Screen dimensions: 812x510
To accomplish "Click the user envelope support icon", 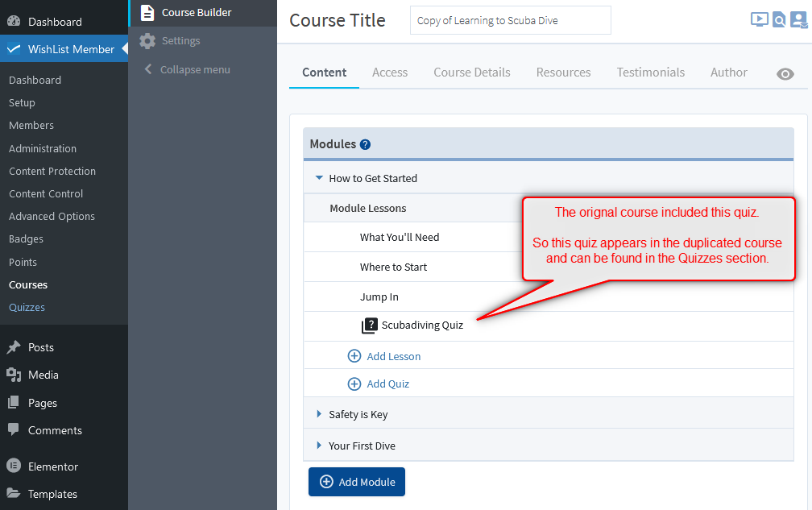I will (x=798, y=20).
